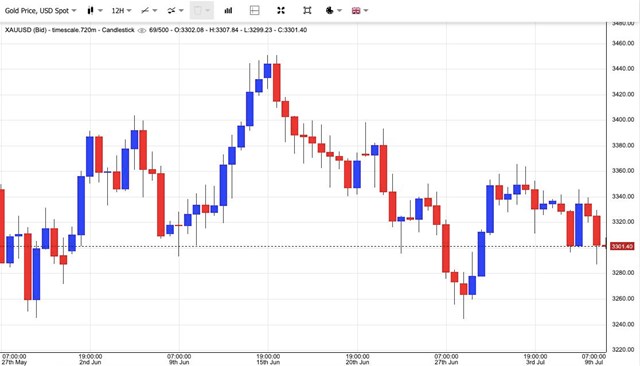Viewport: 640px width, 366px height.
Task: Click the 15th Jun time axis label
Action: click(x=268, y=362)
